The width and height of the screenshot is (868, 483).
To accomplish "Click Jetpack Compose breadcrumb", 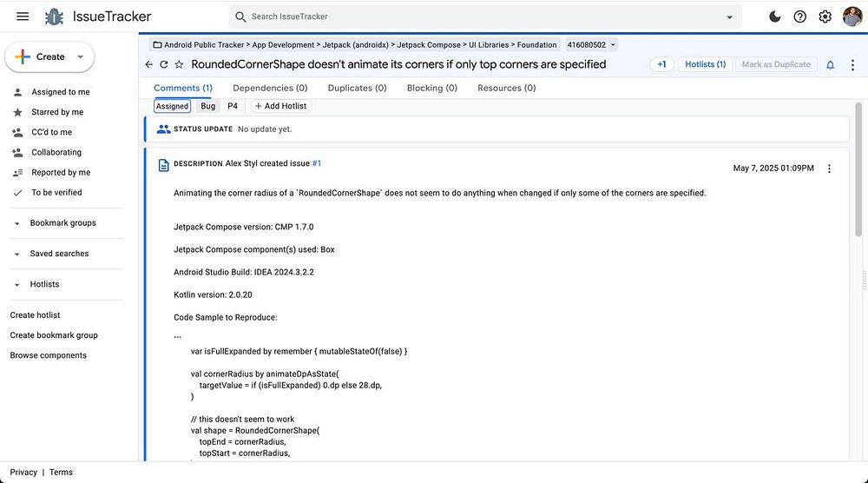I will pyautogui.click(x=429, y=45).
